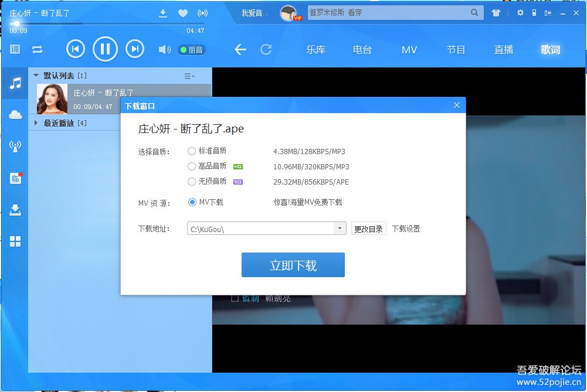Open the 电台 radio tab
This screenshot has width=587, height=392.
point(362,50)
